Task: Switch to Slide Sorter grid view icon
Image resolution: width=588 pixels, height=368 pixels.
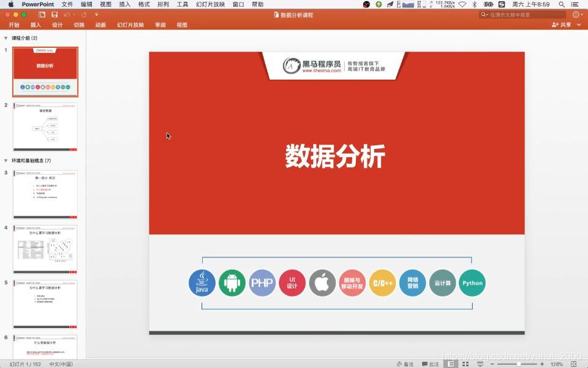Action: (x=466, y=364)
